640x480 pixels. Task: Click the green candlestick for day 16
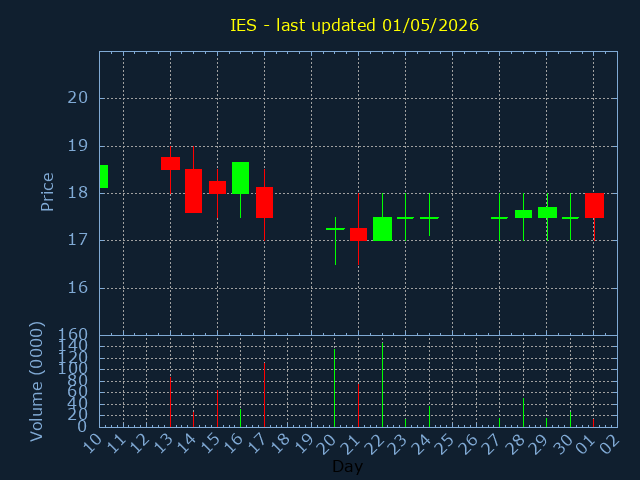pyautogui.click(x=240, y=178)
